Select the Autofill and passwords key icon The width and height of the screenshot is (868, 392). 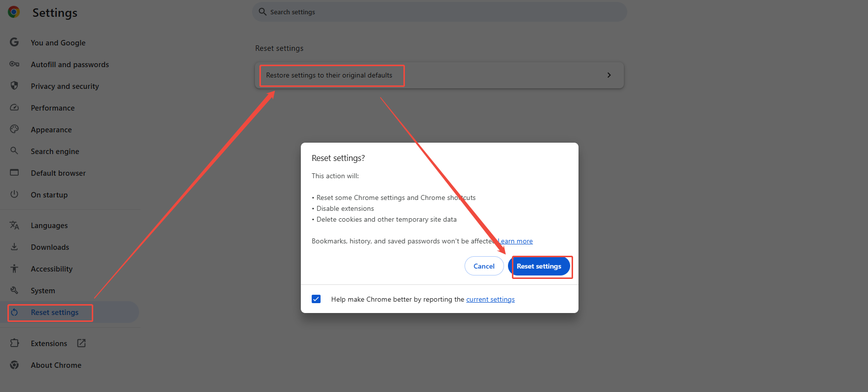tap(14, 64)
